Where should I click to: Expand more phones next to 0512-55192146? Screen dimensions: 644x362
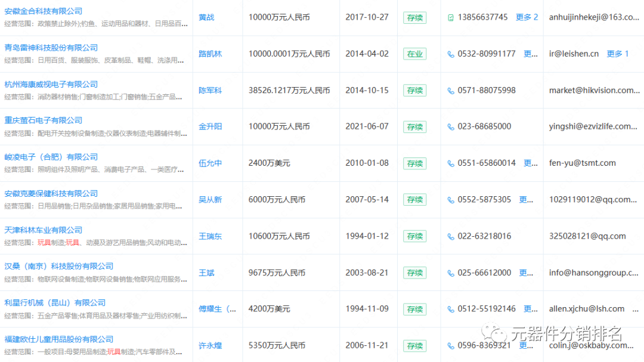pos(531,309)
